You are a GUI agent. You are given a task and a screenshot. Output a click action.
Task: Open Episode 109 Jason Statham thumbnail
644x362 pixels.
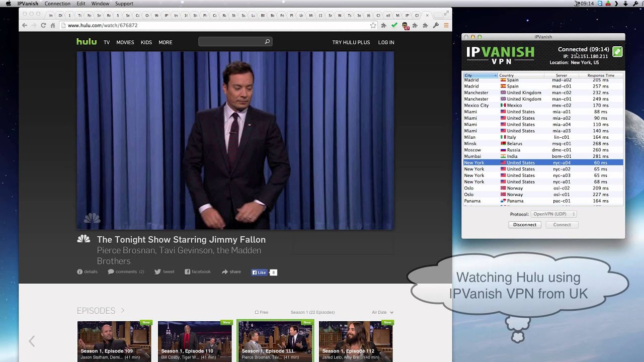pos(114,340)
